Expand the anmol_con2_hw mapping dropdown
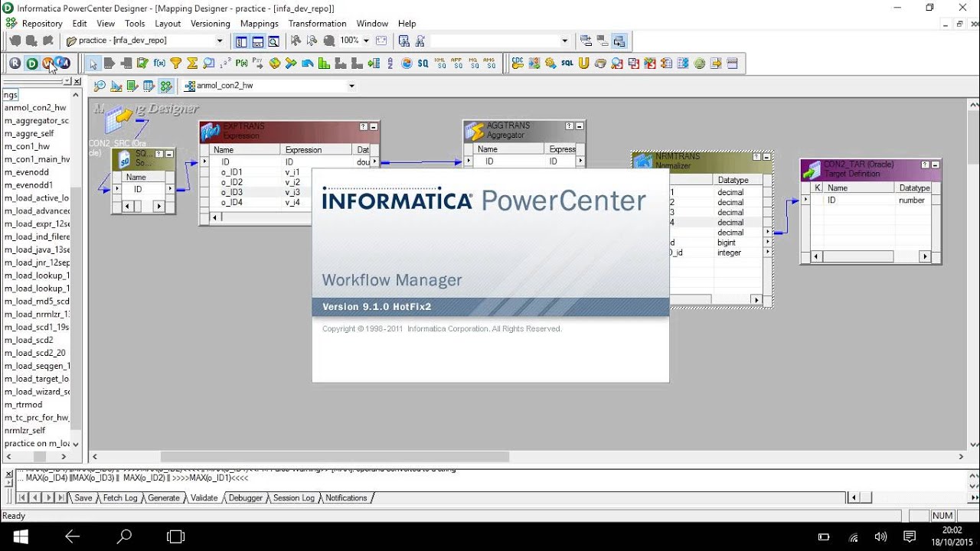The width and height of the screenshot is (980, 551). pyautogui.click(x=351, y=86)
